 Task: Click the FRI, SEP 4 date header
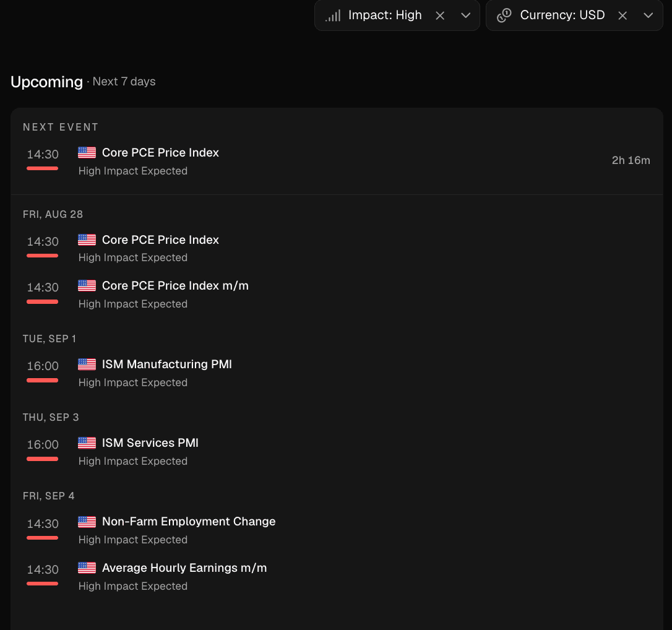[x=48, y=496]
